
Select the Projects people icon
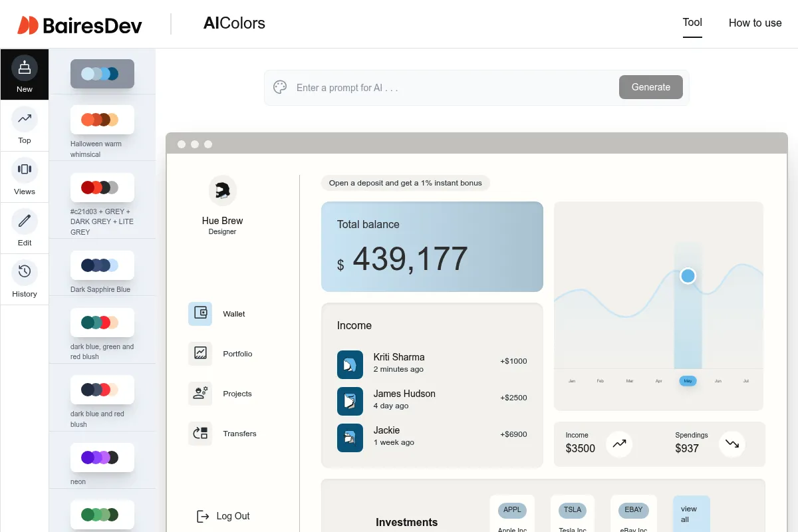click(200, 393)
